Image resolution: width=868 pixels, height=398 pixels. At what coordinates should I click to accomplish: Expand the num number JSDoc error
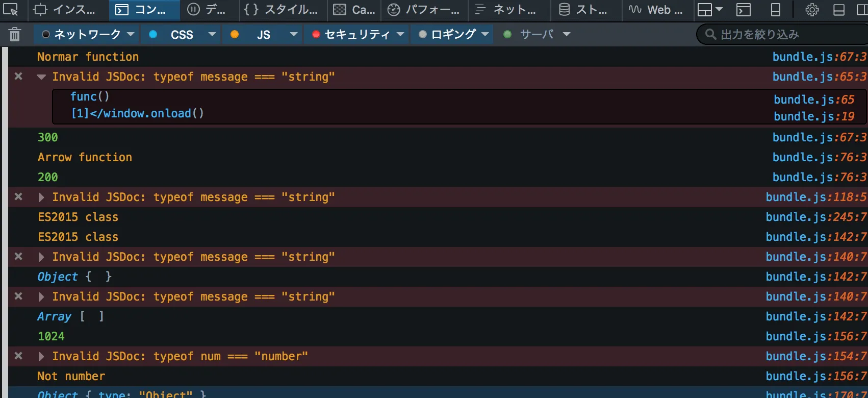pyautogui.click(x=41, y=357)
